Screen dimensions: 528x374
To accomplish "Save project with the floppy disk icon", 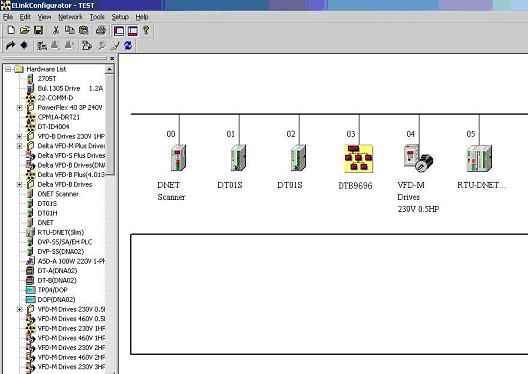I will coord(38,30).
